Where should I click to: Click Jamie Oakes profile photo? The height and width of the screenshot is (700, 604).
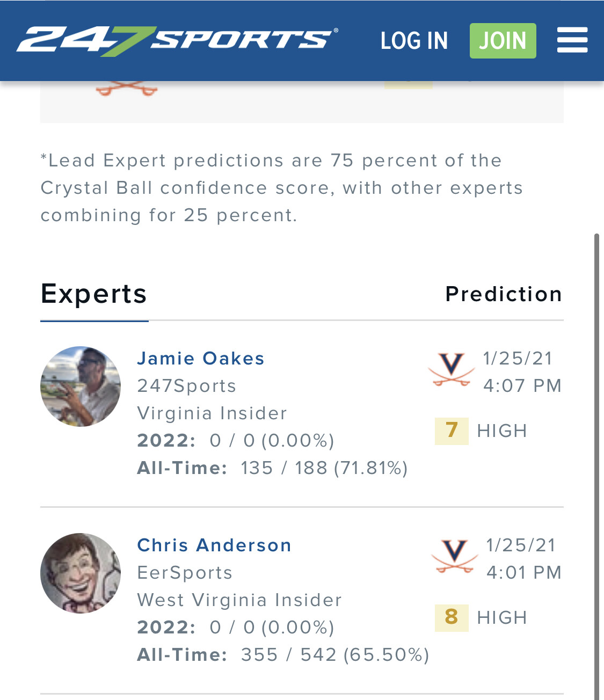pos(81,387)
